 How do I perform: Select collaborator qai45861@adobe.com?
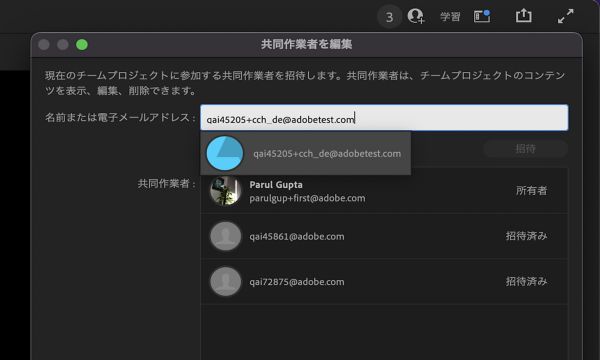[x=384, y=236]
